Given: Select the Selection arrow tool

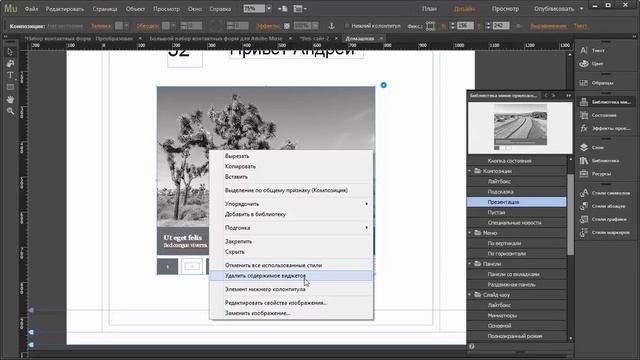Looking at the screenshot, I should click(10, 52).
